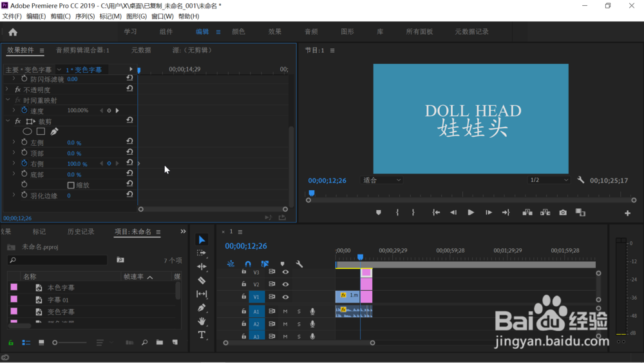The image size is (644, 363).
Task: Create ellipse mask for crop effect
Action: [27, 132]
